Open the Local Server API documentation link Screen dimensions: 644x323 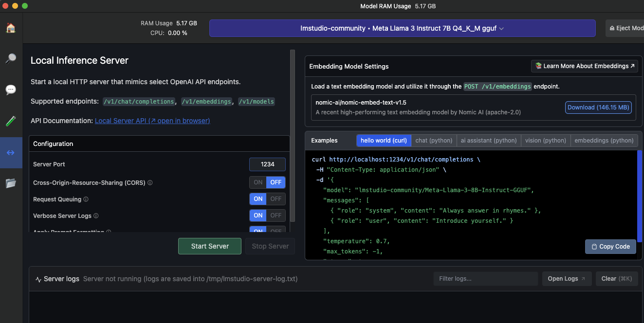(x=152, y=121)
